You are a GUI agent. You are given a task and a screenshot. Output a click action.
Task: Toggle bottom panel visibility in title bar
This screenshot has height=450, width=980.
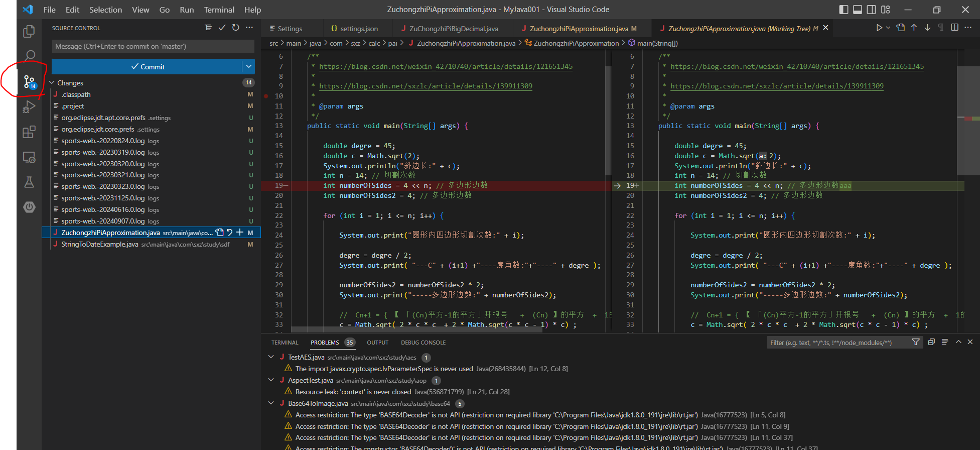(858, 10)
